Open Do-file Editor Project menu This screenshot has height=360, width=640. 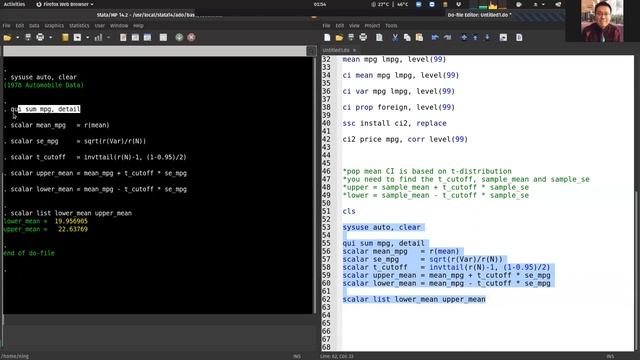(x=372, y=26)
